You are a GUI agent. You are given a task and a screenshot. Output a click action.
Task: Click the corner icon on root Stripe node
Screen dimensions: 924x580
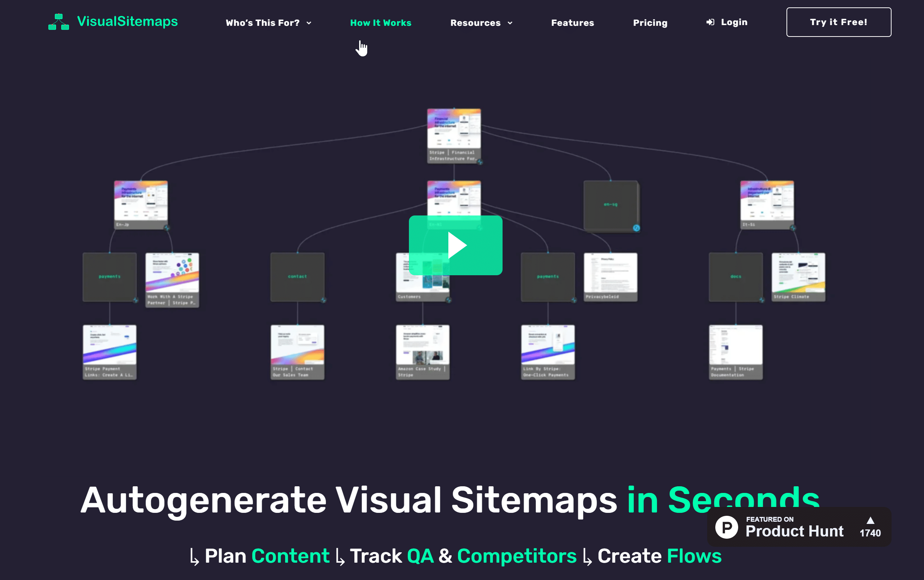(x=480, y=162)
